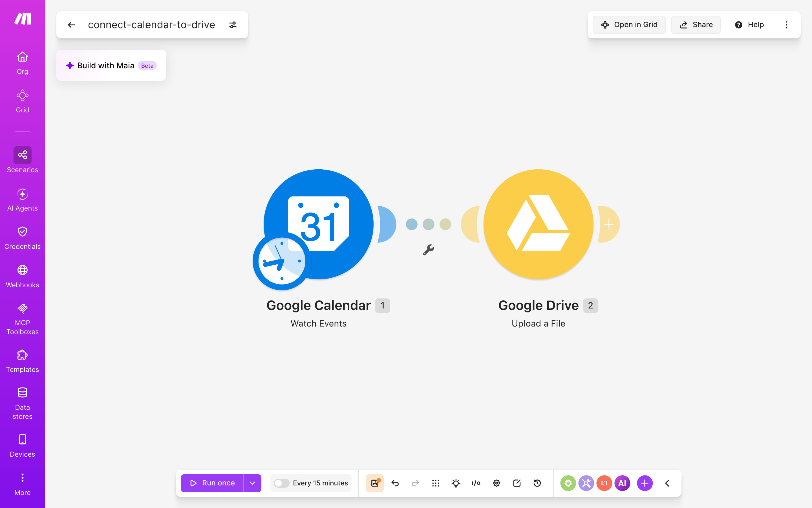Click the wrench filter icon between modules
Image resolution: width=812 pixels, height=508 pixels.
[x=429, y=250]
